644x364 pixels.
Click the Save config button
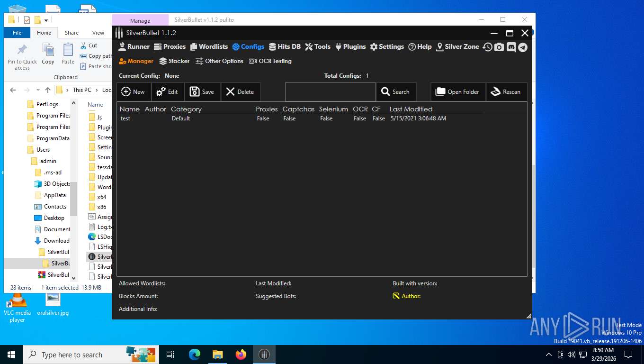coord(203,92)
